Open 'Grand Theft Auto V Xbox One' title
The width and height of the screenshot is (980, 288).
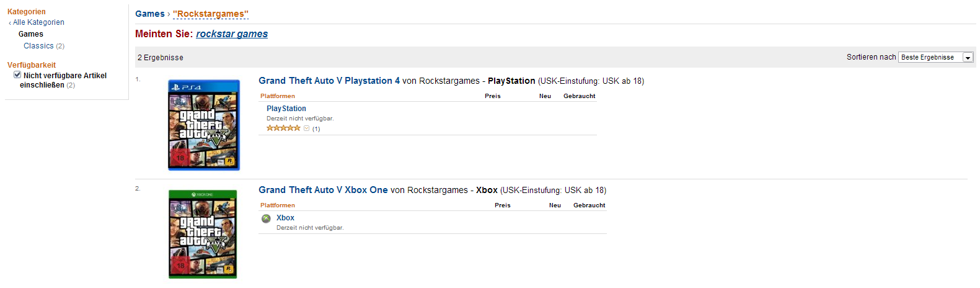[x=323, y=190]
